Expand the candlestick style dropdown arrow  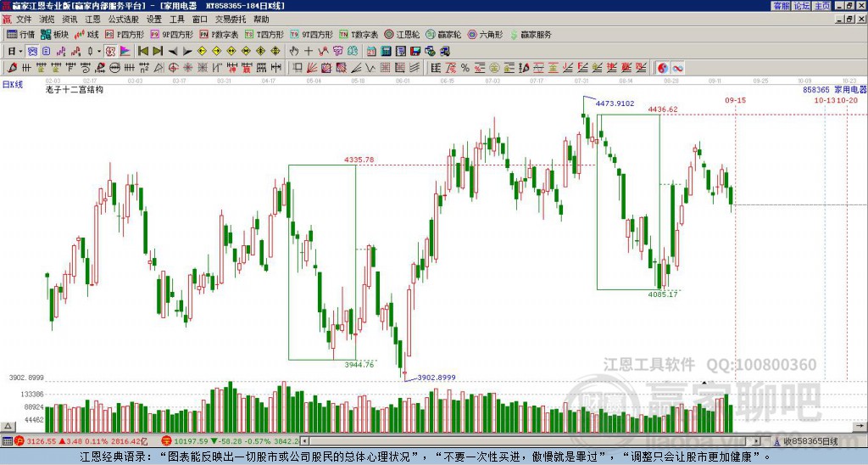[x=99, y=51]
